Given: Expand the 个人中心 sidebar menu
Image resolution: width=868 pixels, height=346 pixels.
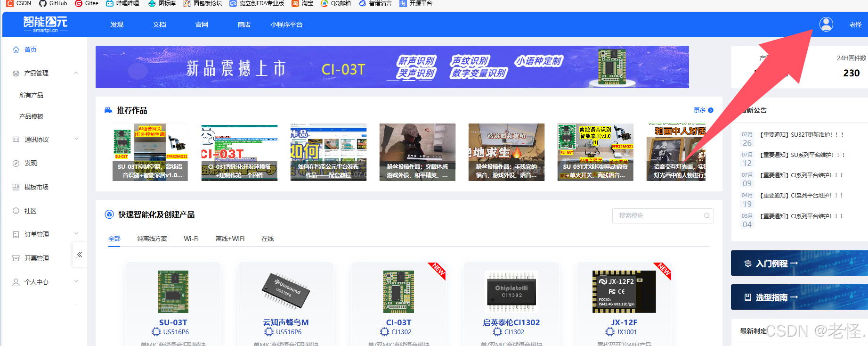Looking at the screenshot, I should (x=76, y=281).
